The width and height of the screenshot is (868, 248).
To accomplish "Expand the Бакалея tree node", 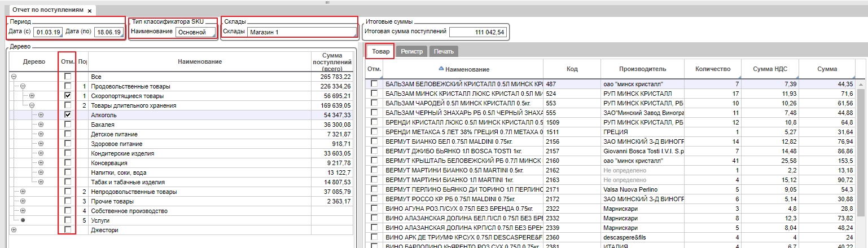I will tap(41, 125).
